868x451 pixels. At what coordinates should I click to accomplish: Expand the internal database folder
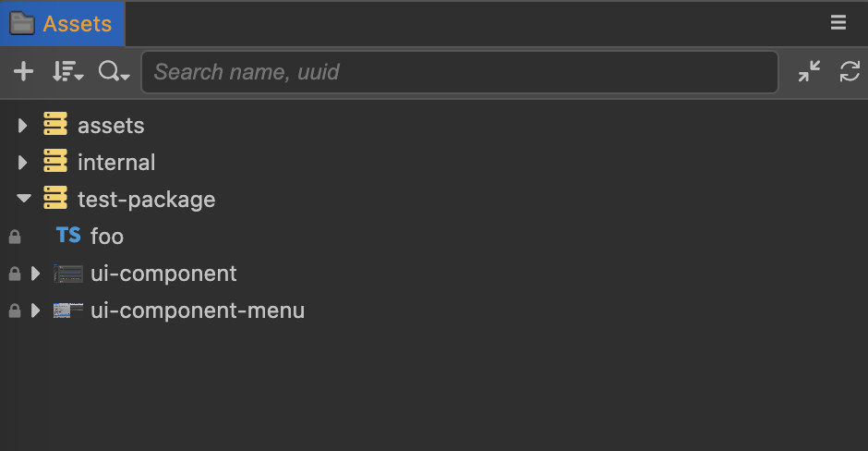[24, 163]
